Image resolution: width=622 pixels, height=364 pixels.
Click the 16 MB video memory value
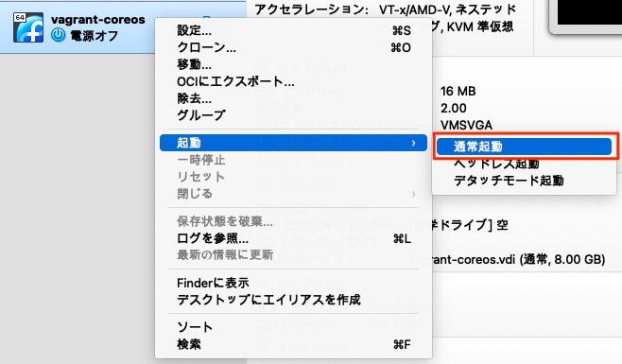(458, 92)
